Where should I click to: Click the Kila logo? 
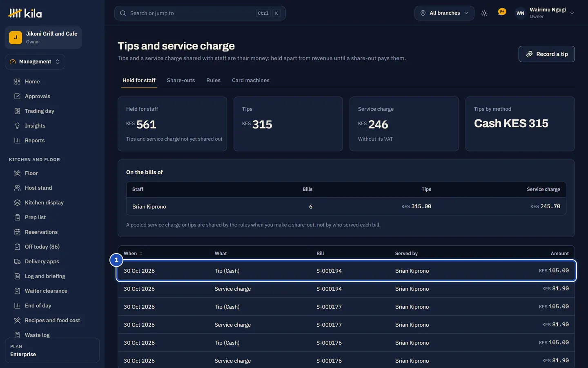coord(25,13)
